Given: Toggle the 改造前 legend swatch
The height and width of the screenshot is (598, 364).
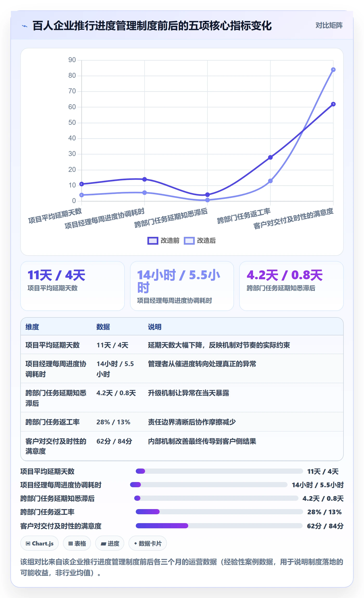Looking at the screenshot, I should tap(153, 241).
